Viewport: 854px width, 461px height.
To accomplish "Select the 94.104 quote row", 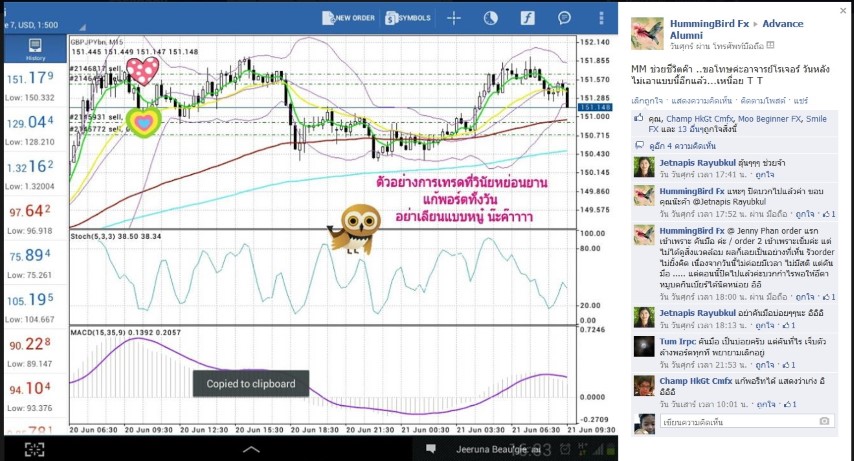I will coord(35,396).
